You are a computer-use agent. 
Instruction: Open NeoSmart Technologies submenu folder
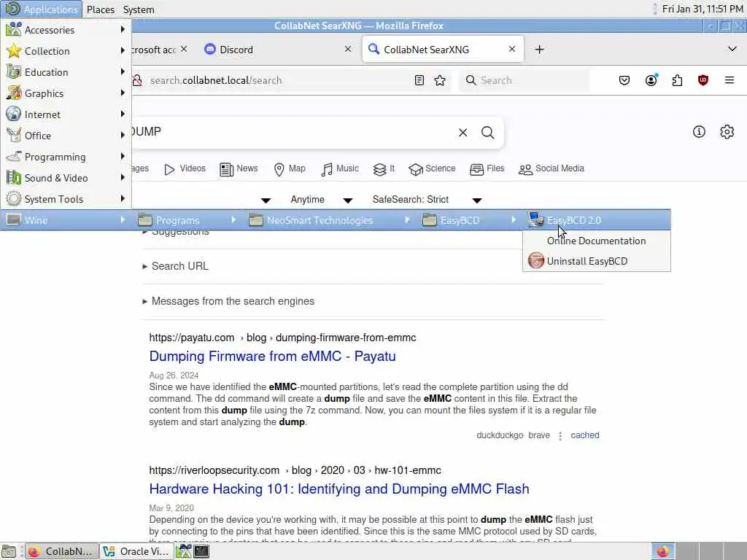(330, 220)
